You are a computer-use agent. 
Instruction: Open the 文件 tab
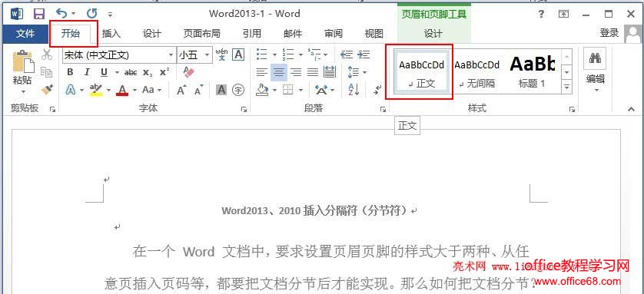click(x=25, y=34)
